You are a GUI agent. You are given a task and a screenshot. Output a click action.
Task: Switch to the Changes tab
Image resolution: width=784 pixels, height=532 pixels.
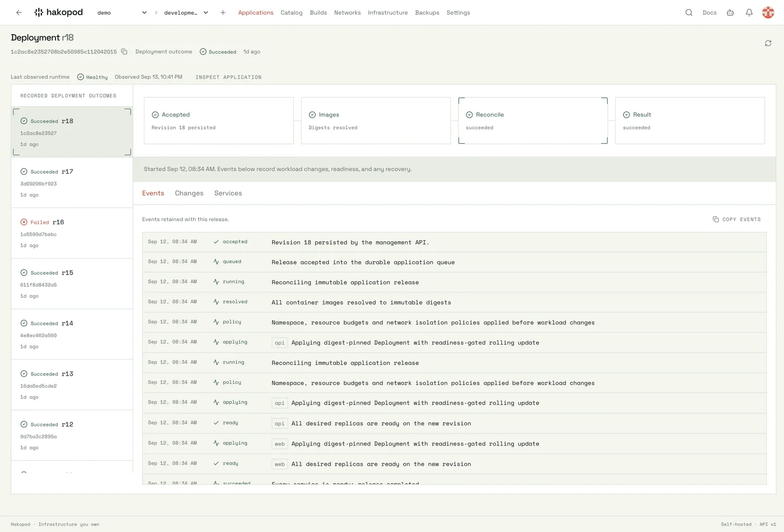pyautogui.click(x=189, y=193)
